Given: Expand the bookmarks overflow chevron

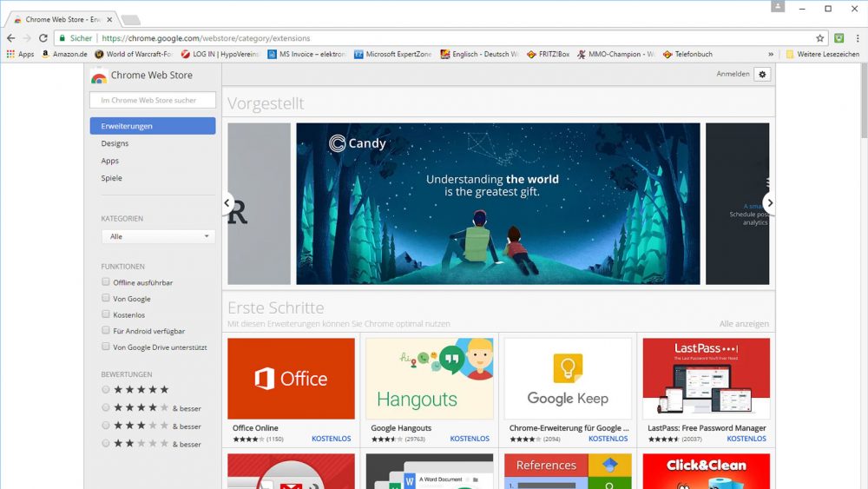Looking at the screenshot, I should tap(770, 54).
